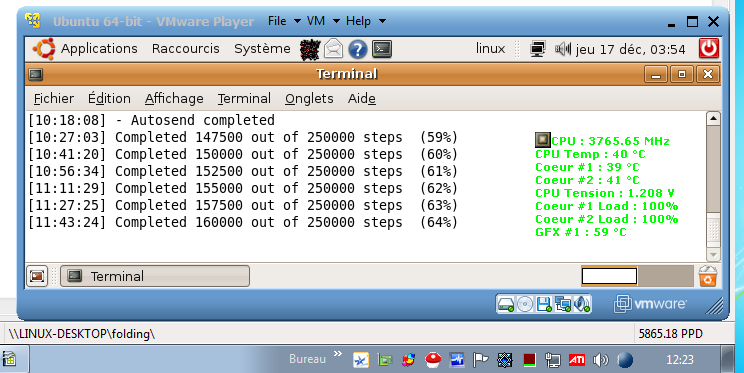Open the Raccourcis menu

186,48
